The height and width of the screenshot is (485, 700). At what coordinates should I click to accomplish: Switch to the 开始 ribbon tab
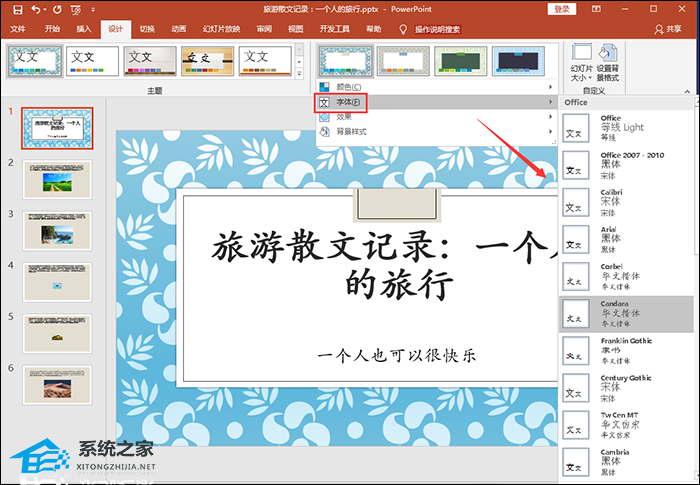click(x=52, y=29)
